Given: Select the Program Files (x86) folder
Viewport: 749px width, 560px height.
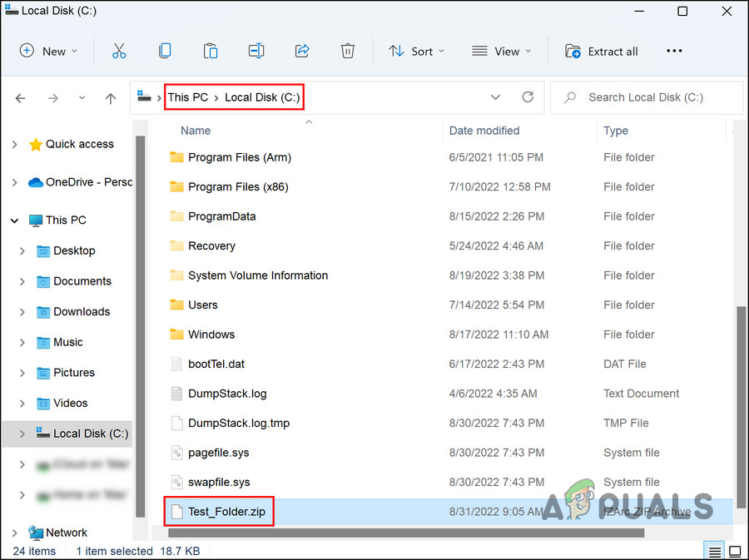Looking at the screenshot, I should tap(238, 187).
